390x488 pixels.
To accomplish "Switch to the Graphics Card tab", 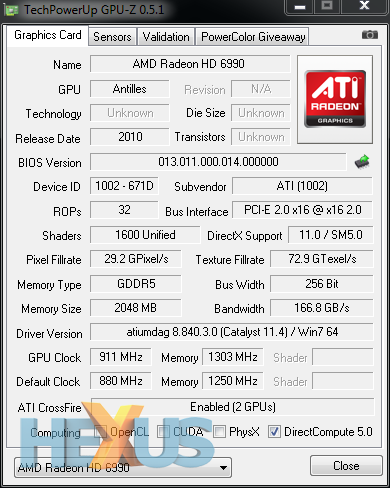I will coord(48,35).
